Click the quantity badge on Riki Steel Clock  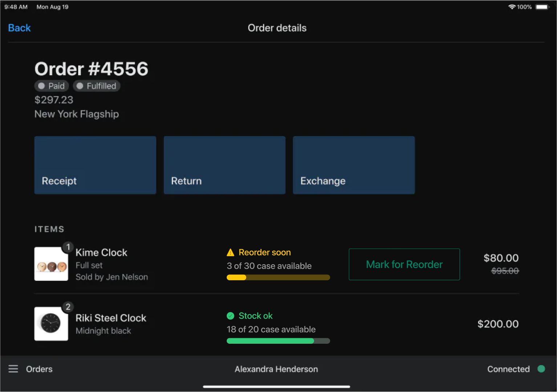tap(68, 307)
